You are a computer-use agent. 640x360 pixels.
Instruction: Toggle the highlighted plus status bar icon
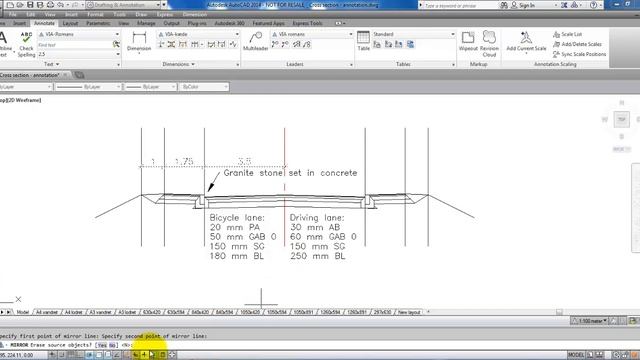click(144, 355)
